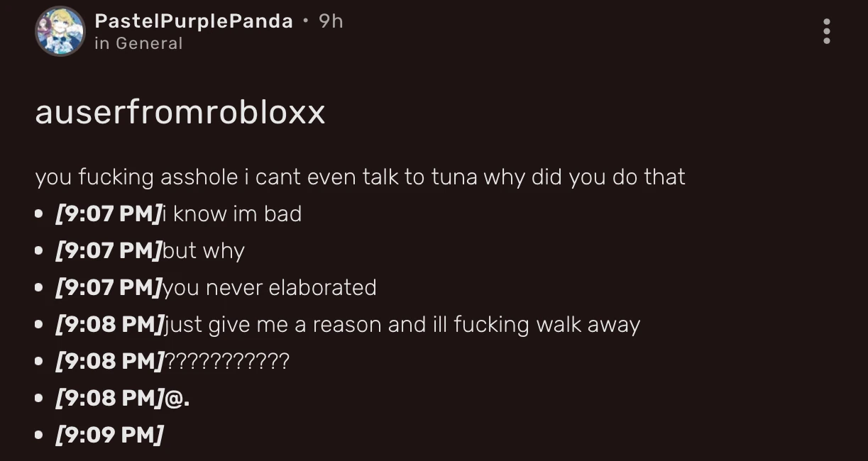Click the bullet beside the '@.' message
Screen dimensions: 868x461
[40, 398]
